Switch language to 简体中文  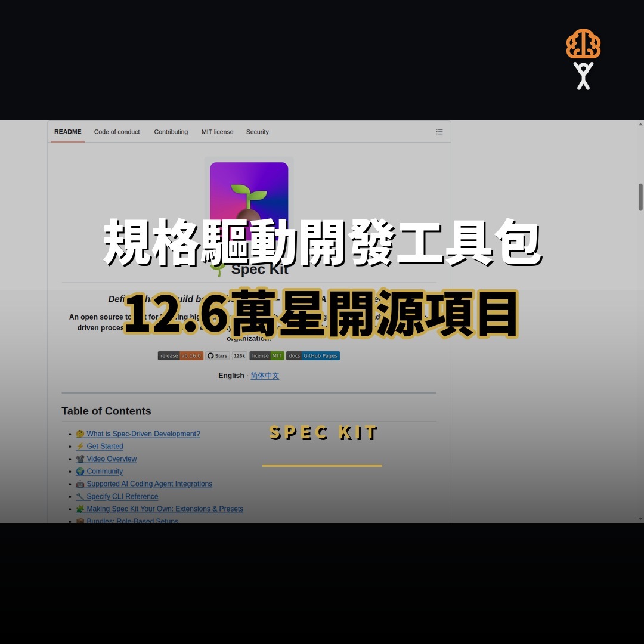click(265, 376)
